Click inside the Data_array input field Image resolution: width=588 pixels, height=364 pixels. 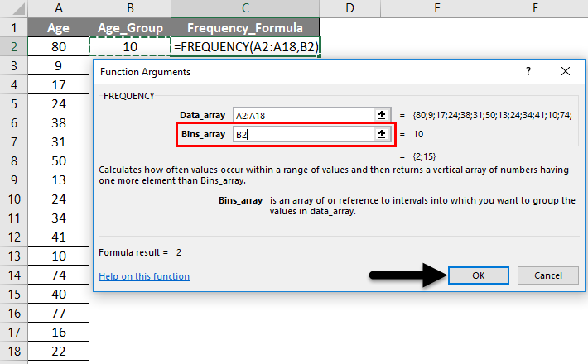click(x=303, y=115)
